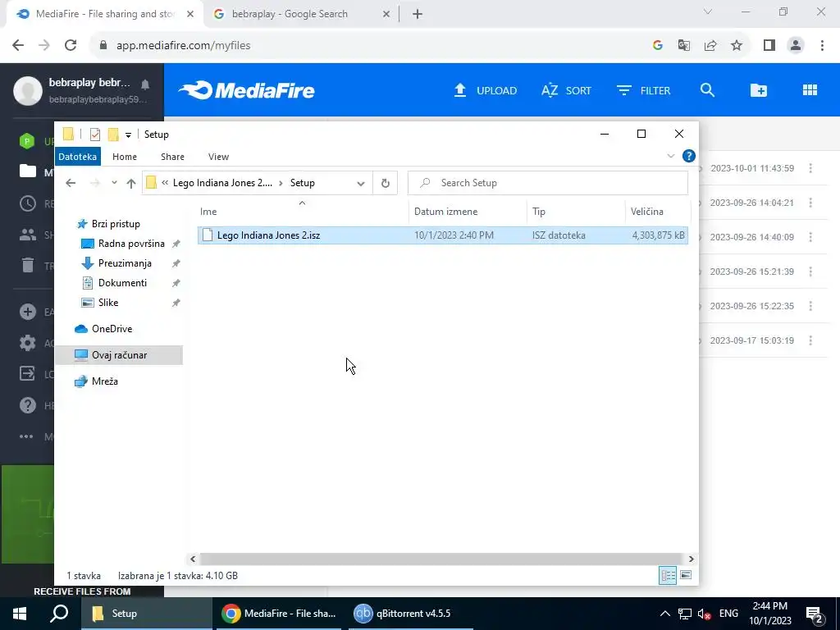
Task: Switch Explorer to large icons view
Action: [686, 575]
